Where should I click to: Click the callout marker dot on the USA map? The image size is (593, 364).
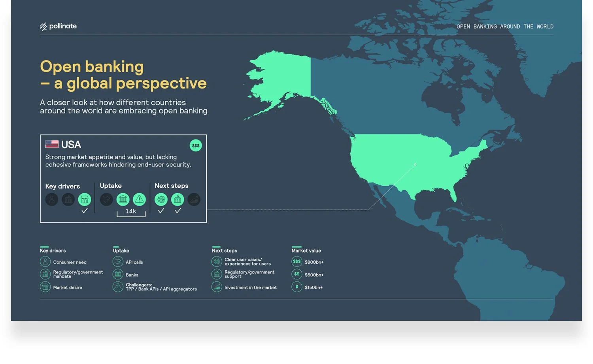click(415, 164)
